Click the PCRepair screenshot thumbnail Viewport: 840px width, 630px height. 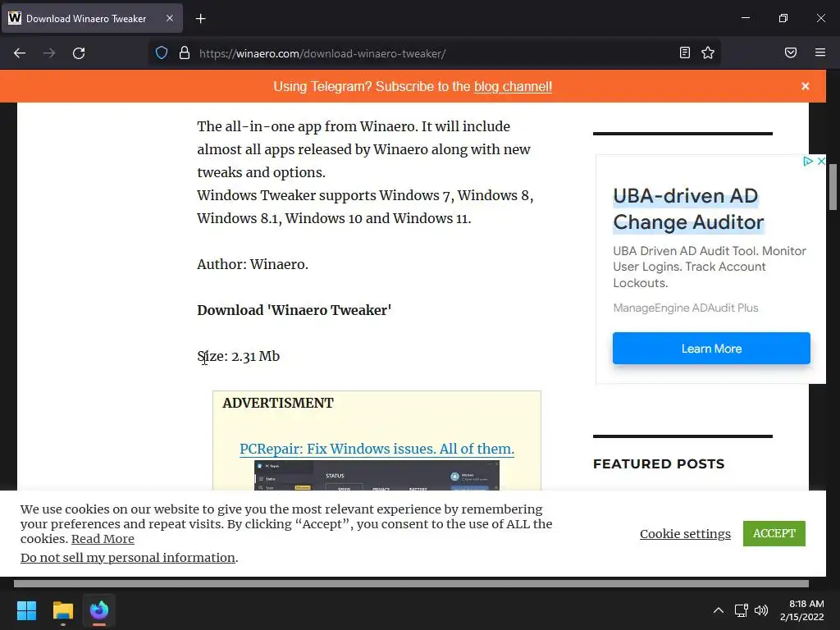(377, 475)
